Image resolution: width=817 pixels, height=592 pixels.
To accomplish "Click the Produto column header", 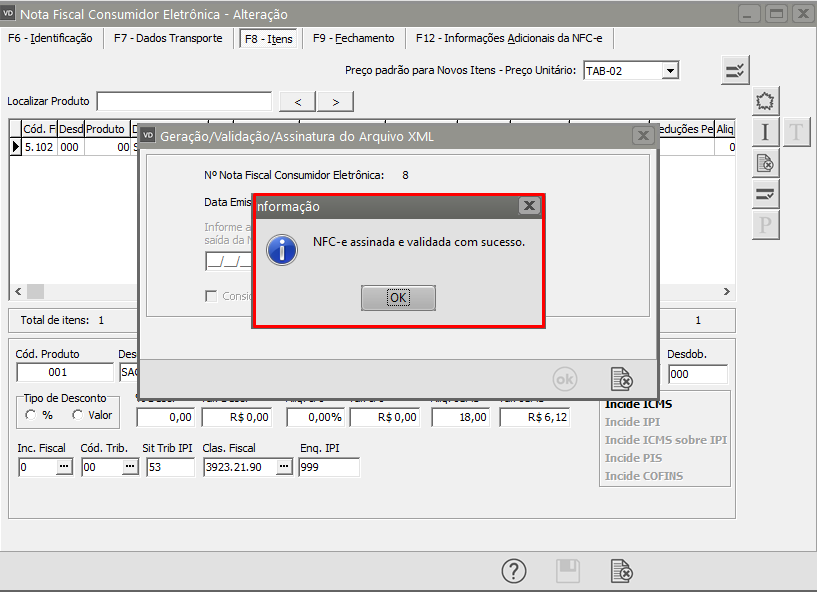I will [x=106, y=129].
